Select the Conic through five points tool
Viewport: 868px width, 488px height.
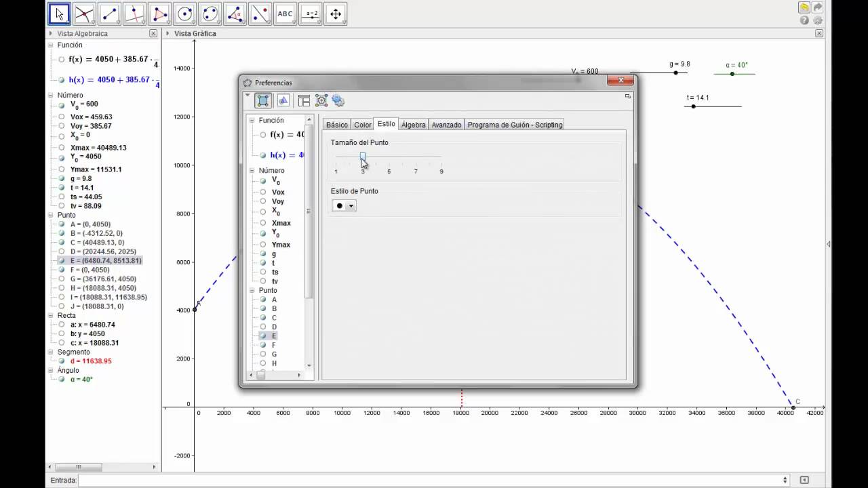(x=210, y=13)
